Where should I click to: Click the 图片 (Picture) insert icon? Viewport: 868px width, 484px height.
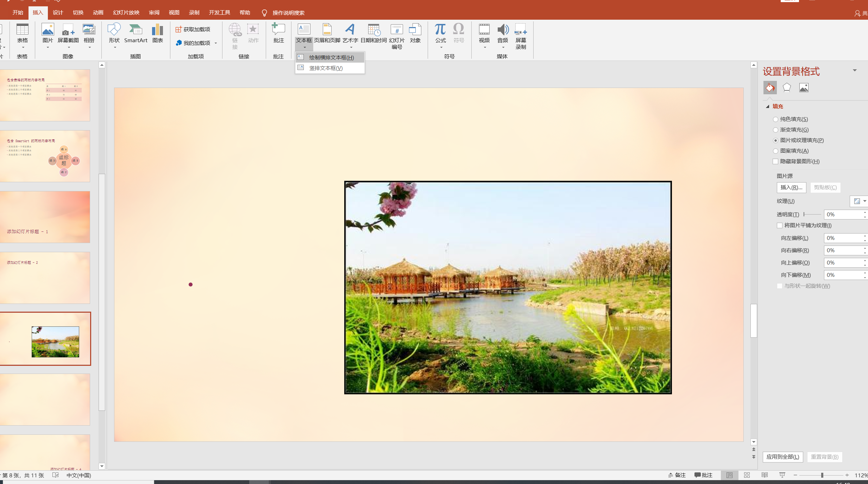tap(48, 36)
